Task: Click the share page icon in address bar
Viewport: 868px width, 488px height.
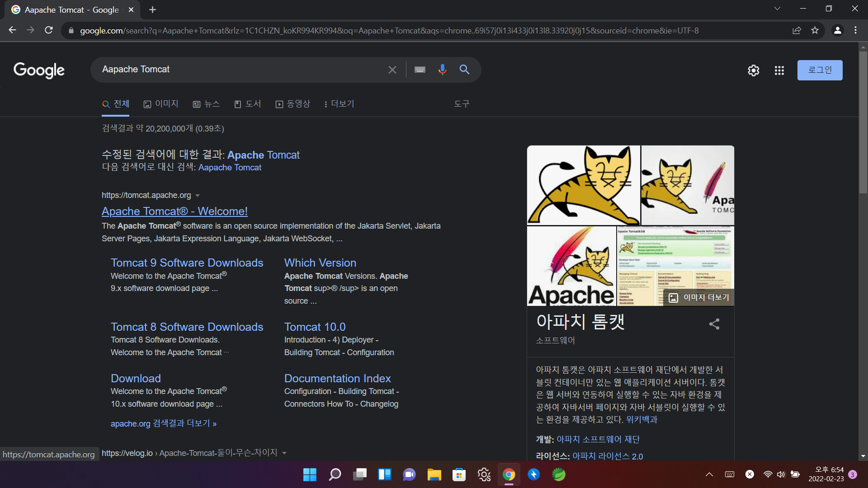Action: (x=797, y=30)
